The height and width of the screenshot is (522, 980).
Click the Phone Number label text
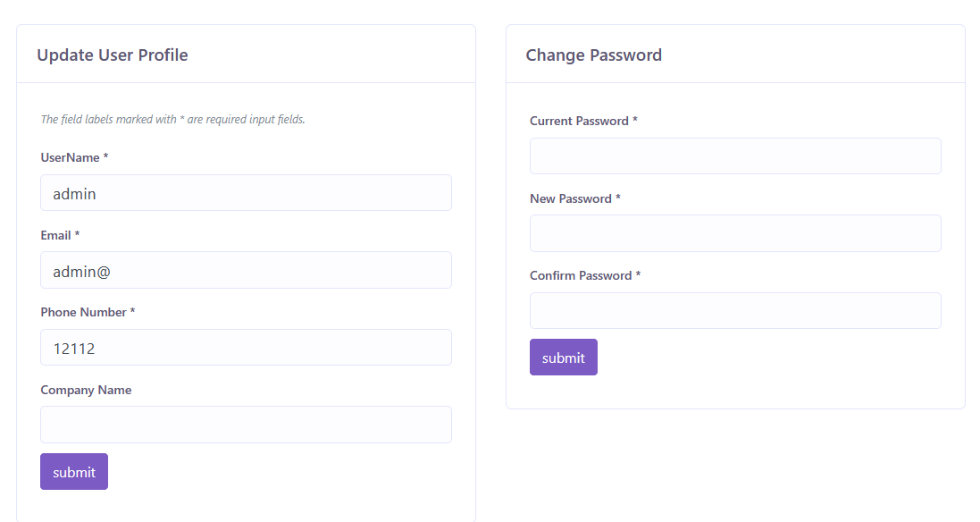click(x=84, y=312)
